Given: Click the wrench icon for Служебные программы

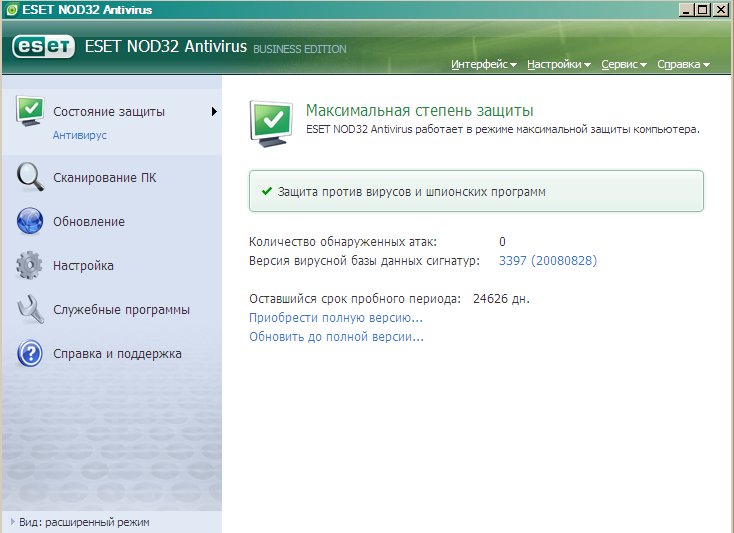Looking at the screenshot, I should point(30,309).
